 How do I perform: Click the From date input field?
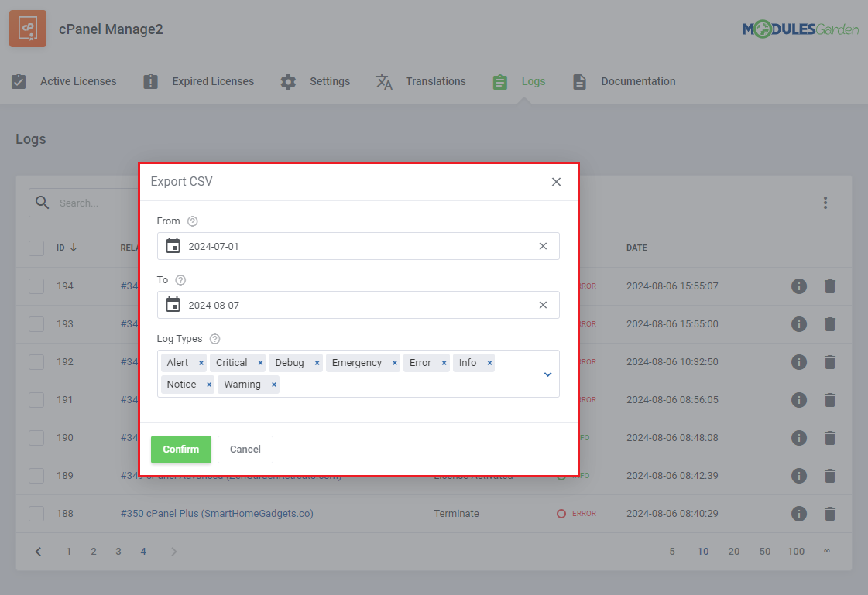(359, 246)
